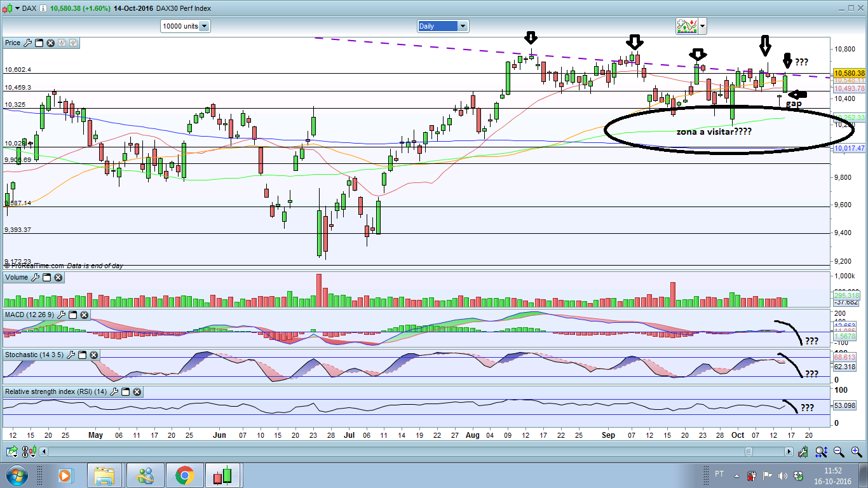Click the candlestick chart icon beside DAX
The image size is (868, 488).
tap(7, 8)
